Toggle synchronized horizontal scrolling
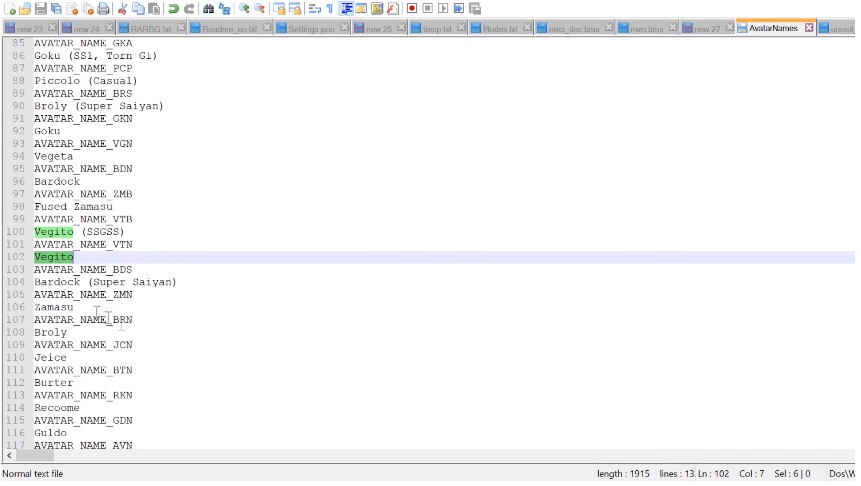This screenshot has width=861, height=486. (x=295, y=8)
